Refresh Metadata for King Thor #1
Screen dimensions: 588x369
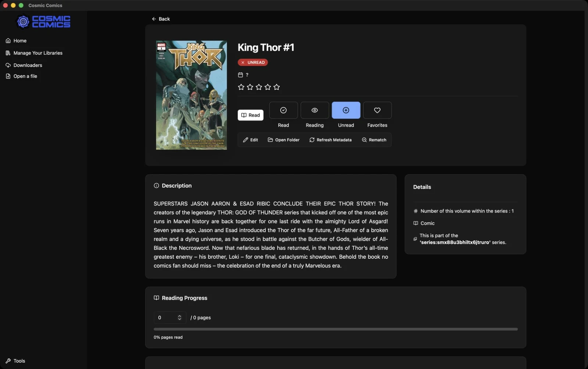(330, 140)
